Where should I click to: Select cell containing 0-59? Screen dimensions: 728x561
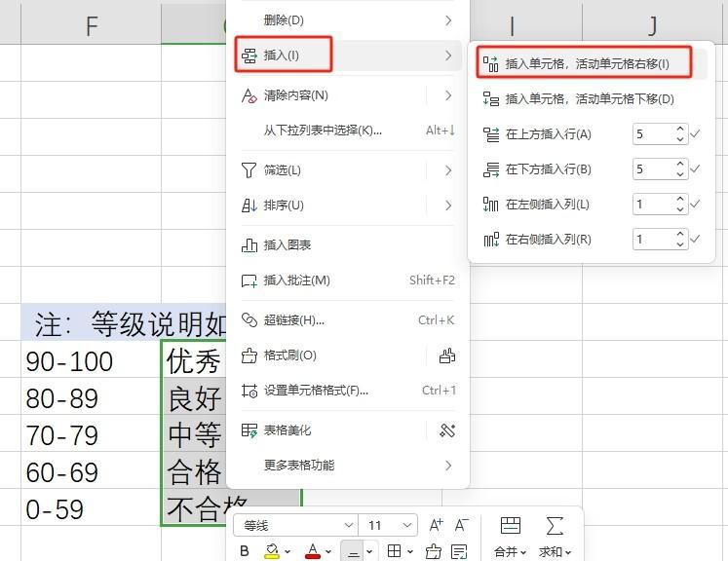click(92, 507)
